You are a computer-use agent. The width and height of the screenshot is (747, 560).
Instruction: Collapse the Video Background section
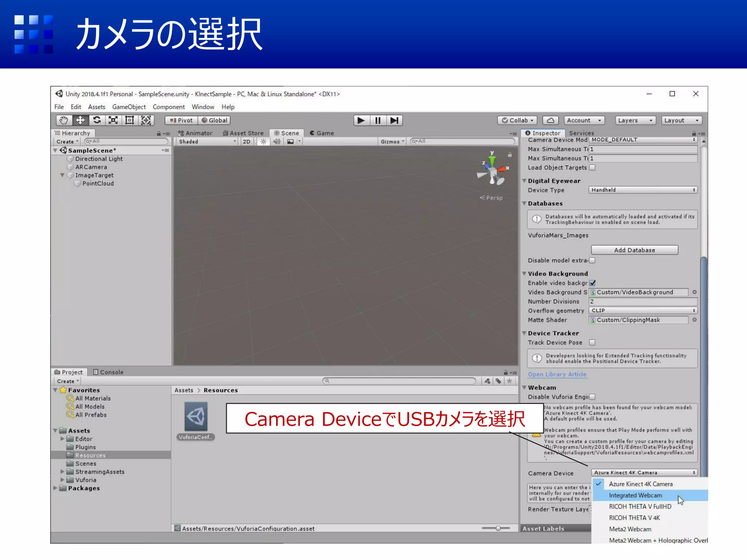(524, 274)
